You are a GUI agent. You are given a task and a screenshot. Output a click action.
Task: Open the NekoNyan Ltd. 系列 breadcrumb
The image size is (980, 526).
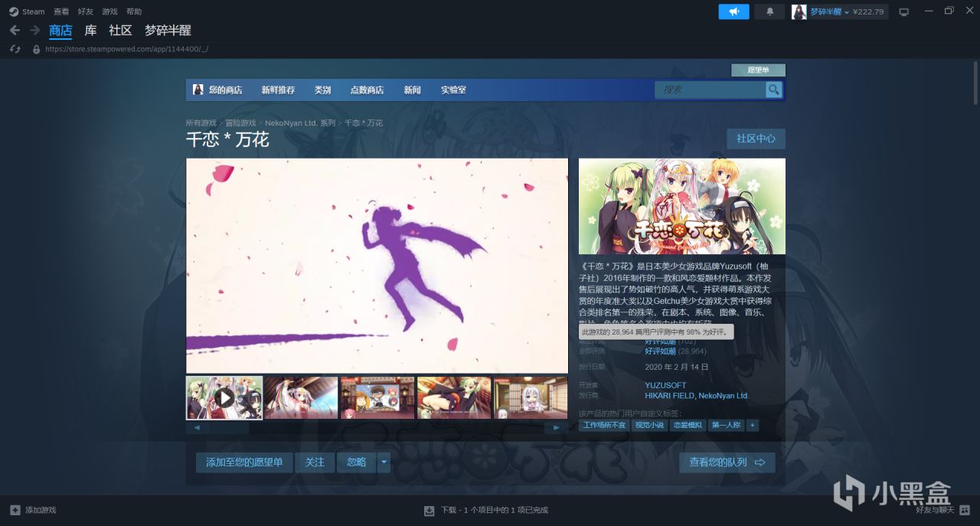coord(300,123)
